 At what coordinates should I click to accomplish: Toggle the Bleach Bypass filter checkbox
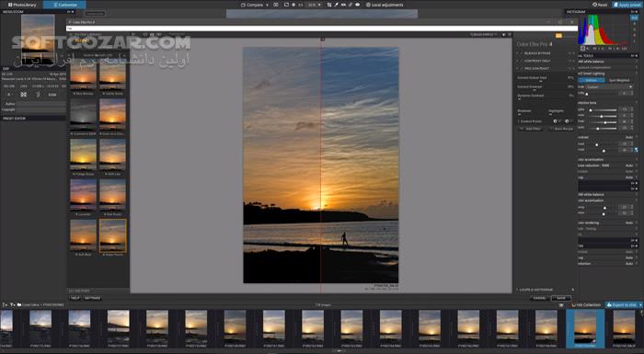tap(522, 53)
